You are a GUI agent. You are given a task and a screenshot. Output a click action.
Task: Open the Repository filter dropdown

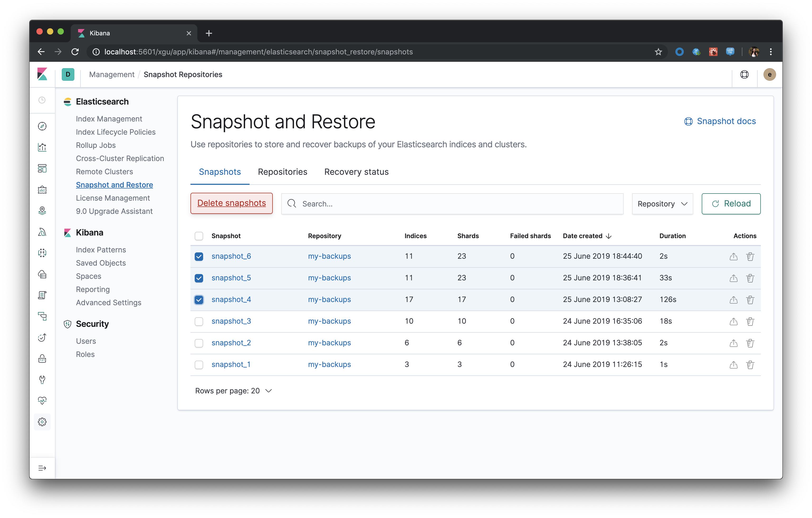pyautogui.click(x=662, y=204)
